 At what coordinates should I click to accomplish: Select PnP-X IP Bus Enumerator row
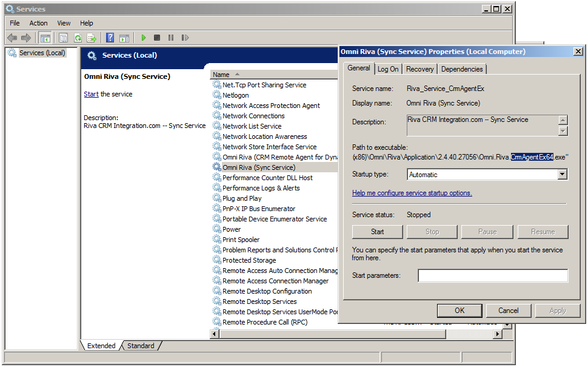click(274, 209)
